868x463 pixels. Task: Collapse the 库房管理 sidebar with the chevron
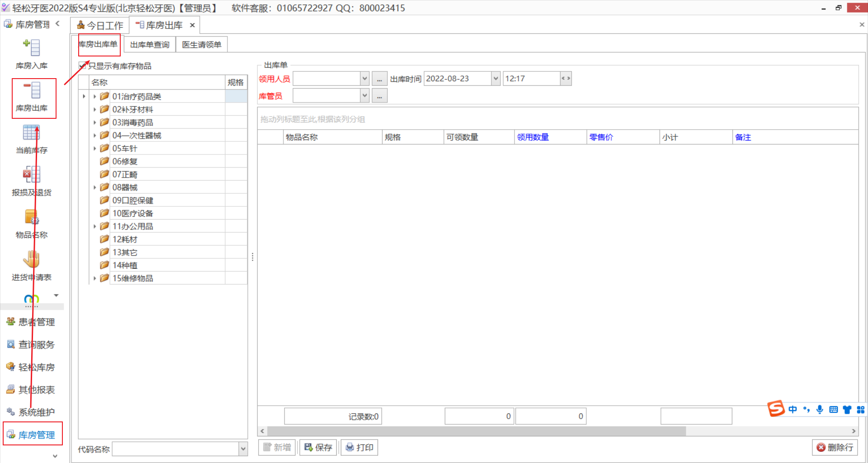click(x=57, y=23)
